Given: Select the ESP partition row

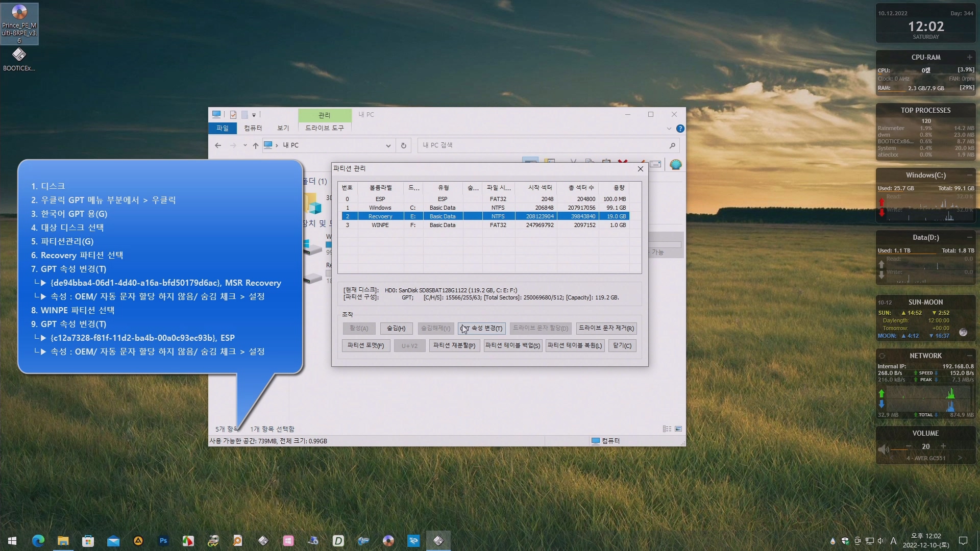Looking at the screenshot, I should pos(485,199).
